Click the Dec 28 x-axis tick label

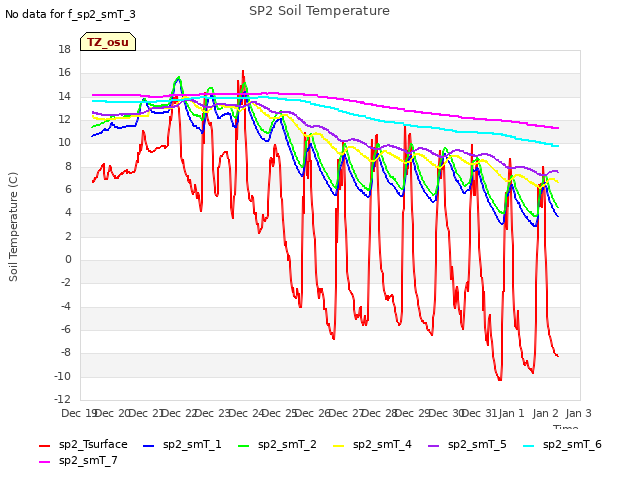379,413
